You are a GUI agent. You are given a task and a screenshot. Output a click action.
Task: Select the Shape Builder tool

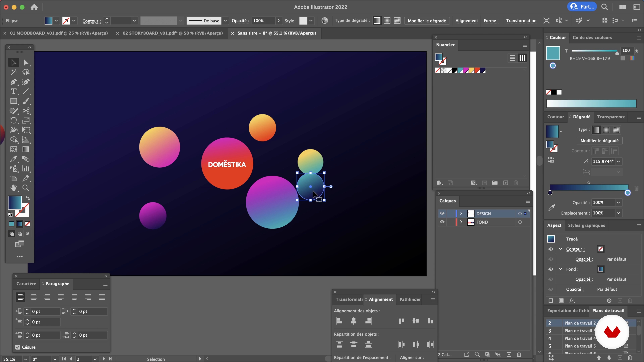click(13, 140)
